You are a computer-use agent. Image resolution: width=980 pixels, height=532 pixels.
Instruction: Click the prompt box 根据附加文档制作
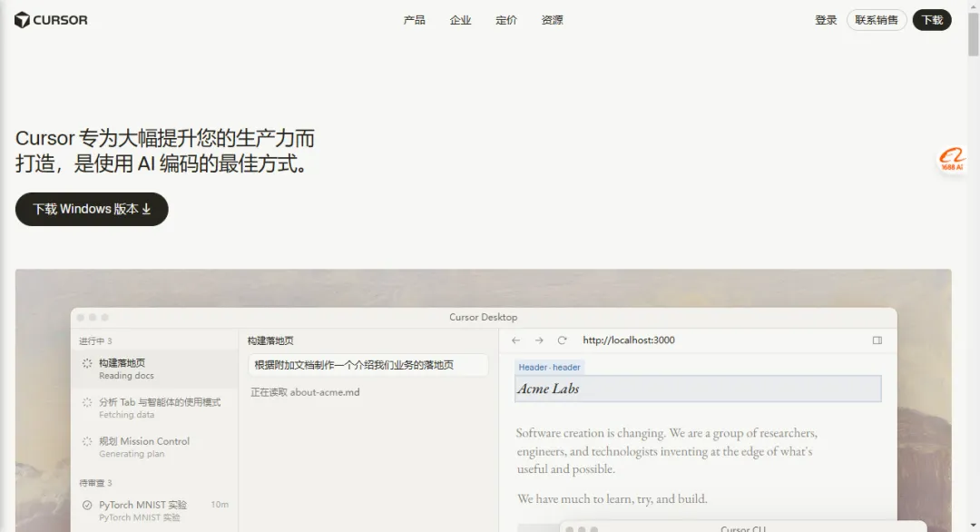pyautogui.click(x=368, y=365)
